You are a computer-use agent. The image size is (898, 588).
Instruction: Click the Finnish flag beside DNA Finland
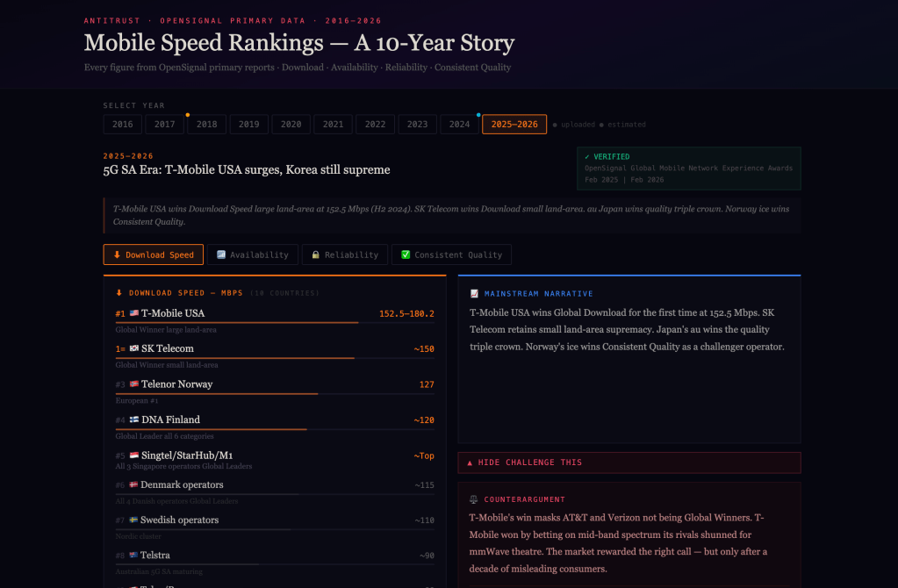(133, 419)
